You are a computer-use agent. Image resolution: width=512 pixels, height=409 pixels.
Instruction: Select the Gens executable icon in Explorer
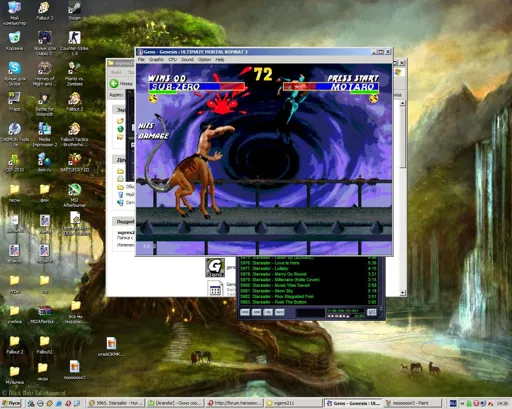pos(215,267)
